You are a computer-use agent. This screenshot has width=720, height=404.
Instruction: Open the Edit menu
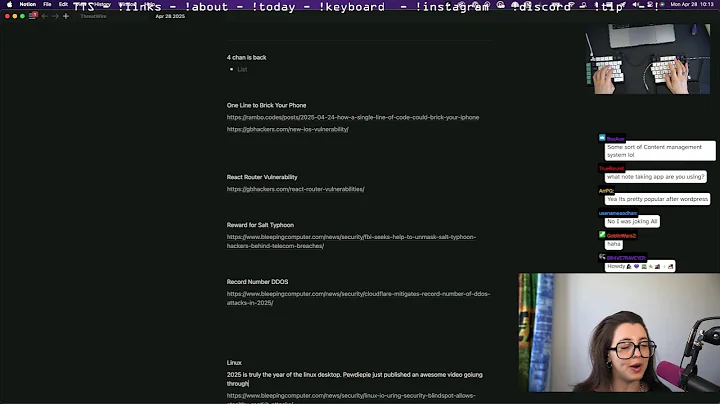coord(63,4)
